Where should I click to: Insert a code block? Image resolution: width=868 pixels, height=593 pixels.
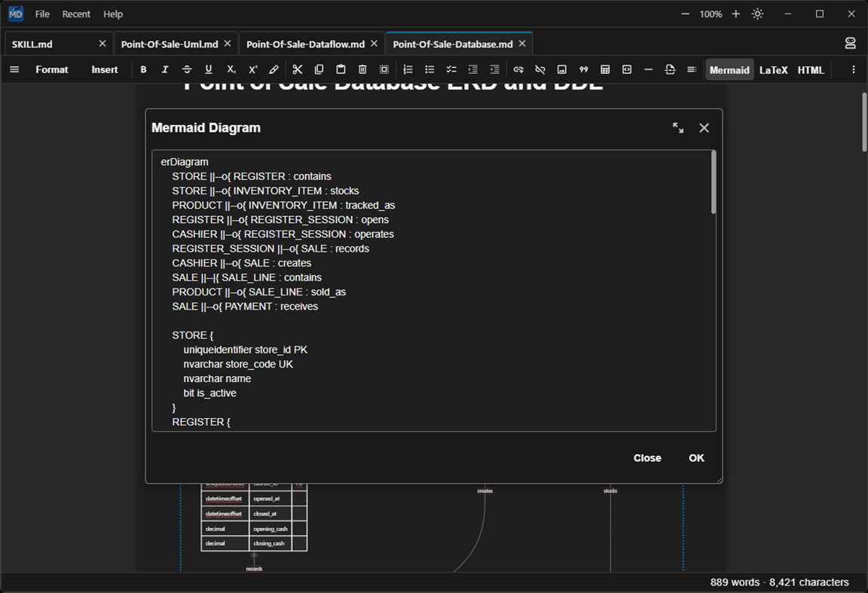coord(627,70)
